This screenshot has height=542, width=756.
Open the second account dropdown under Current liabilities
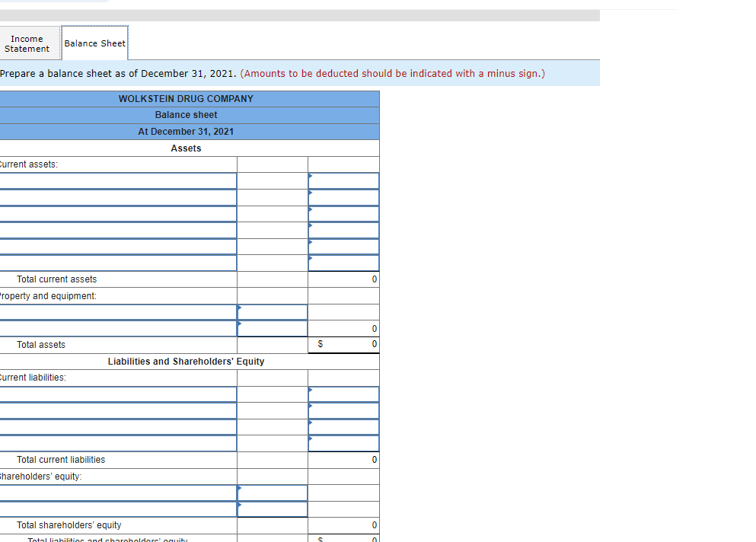pos(118,410)
